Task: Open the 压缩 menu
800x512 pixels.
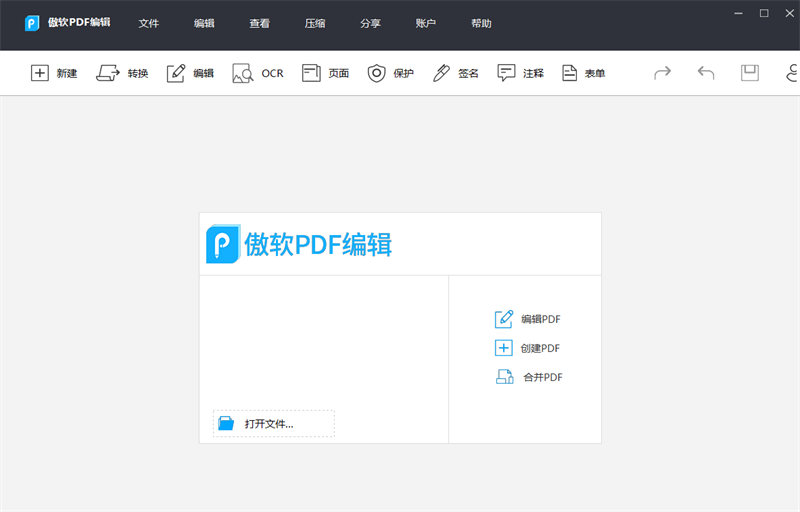Action: [315, 23]
